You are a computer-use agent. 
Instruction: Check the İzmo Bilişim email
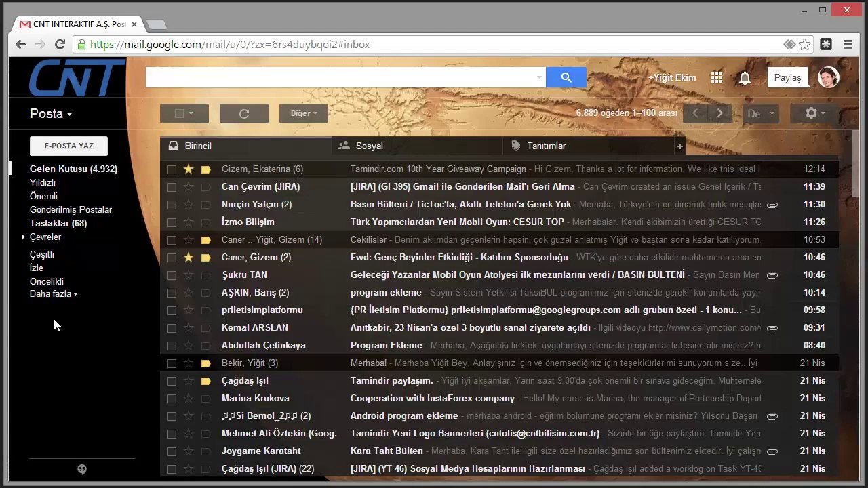pos(172,222)
